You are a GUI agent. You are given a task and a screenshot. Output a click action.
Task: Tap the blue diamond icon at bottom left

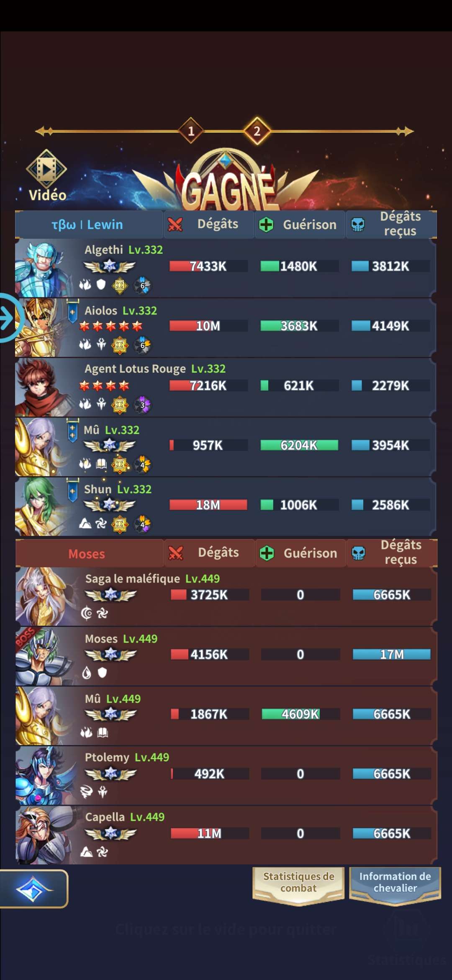33,888
